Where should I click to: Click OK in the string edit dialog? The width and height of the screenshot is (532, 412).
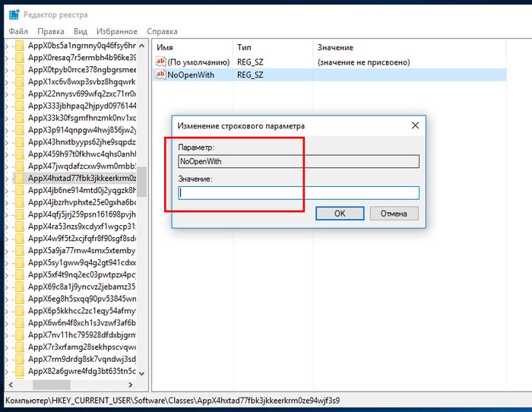(x=340, y=214)
